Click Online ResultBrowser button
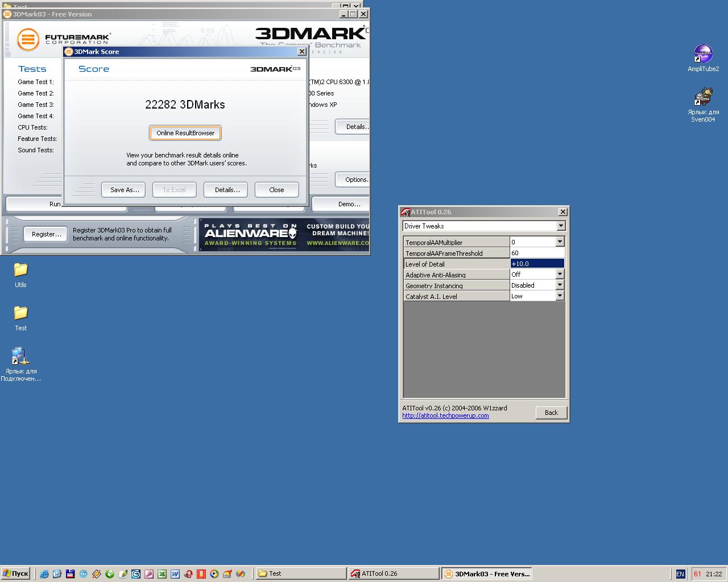Viewport: 728px width, 582px height. click(x=185, y=133)
